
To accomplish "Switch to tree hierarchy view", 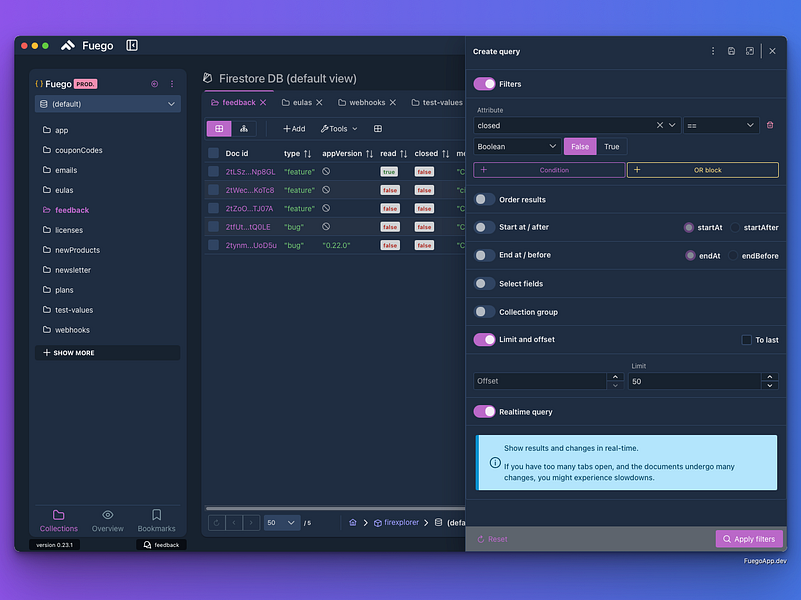I will pos(244,129).
